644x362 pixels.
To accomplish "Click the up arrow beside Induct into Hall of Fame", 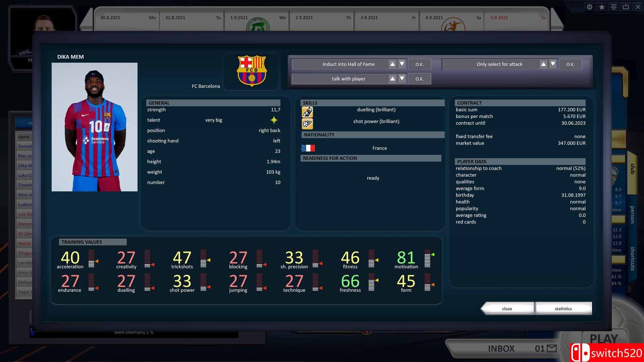I will (x=392, y=64).
